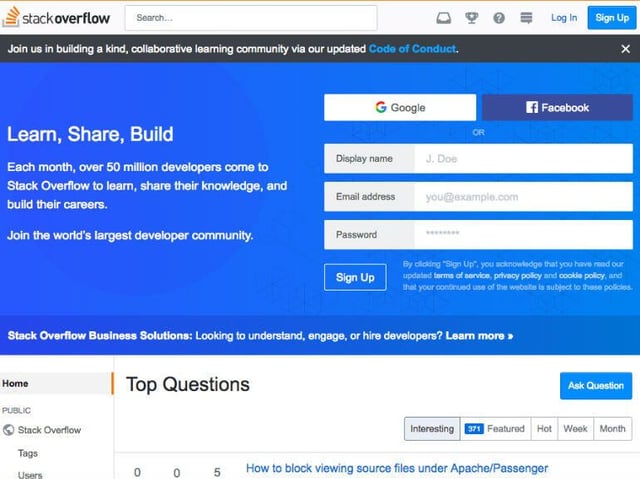
Task: Click the Stack Overflow logo
Action: pos(57,18)
